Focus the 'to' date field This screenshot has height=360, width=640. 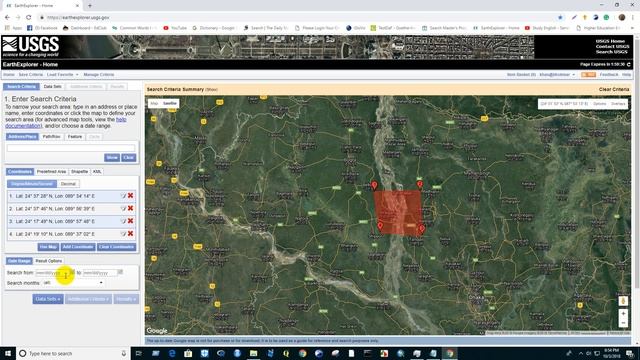pyautogui.click(x=100, y=272)
